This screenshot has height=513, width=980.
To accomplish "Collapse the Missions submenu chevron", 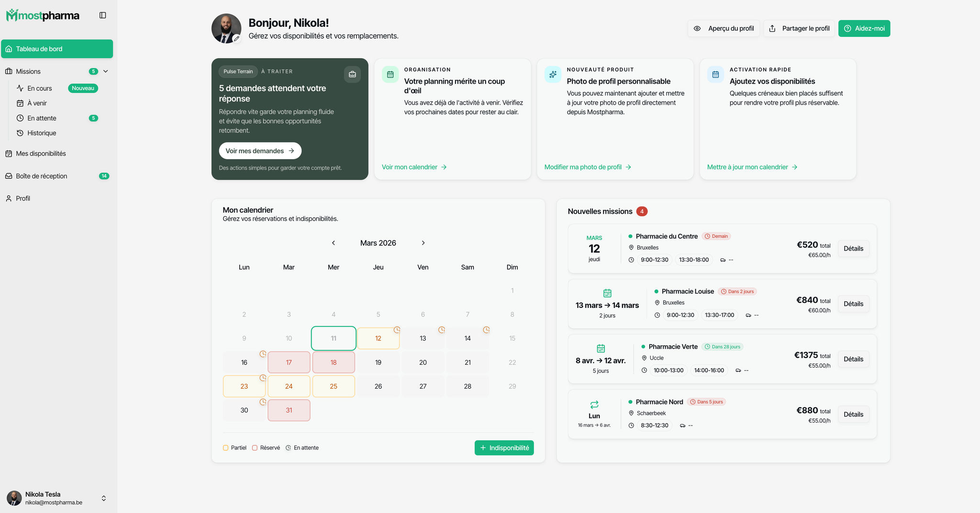I will tap(106, 71).
